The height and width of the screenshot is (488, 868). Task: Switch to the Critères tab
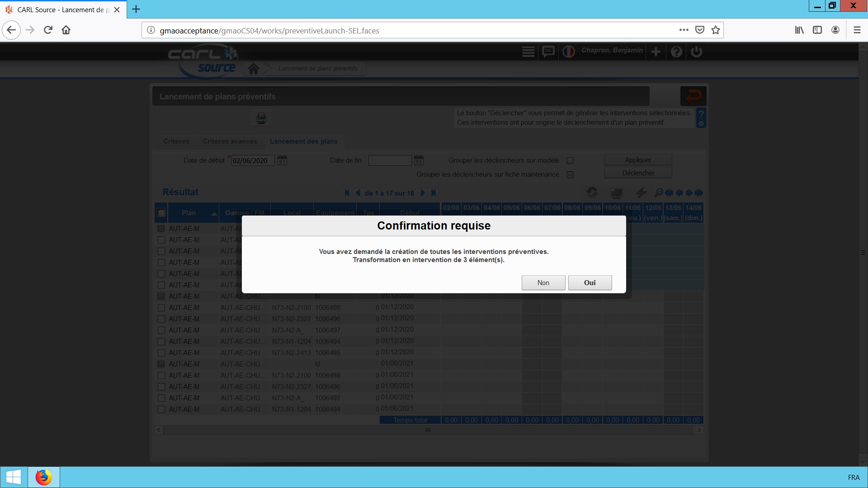coord(176,141)
